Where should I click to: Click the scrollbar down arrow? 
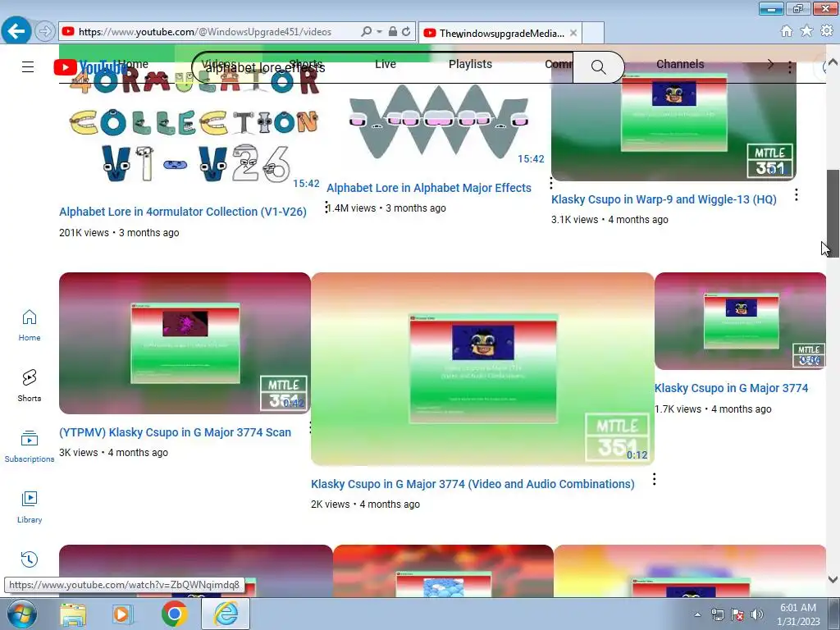(x=833, y=580)
